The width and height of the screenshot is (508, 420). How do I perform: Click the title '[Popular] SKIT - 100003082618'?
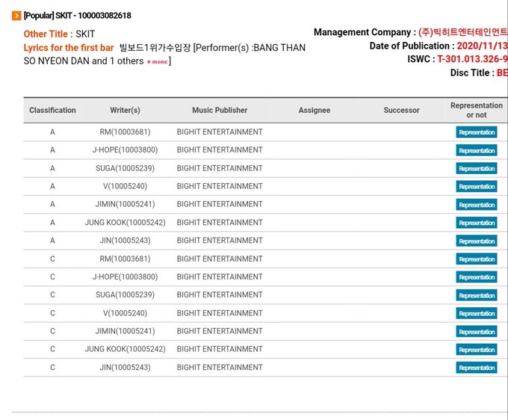click(78, 16)
